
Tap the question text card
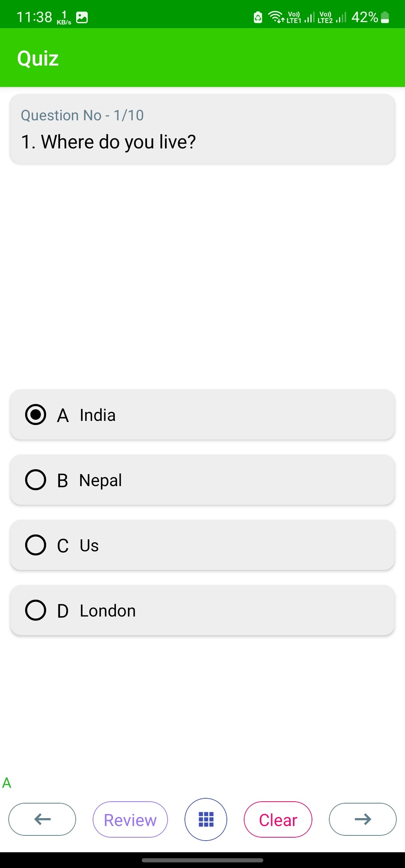[x=202, y=129]
